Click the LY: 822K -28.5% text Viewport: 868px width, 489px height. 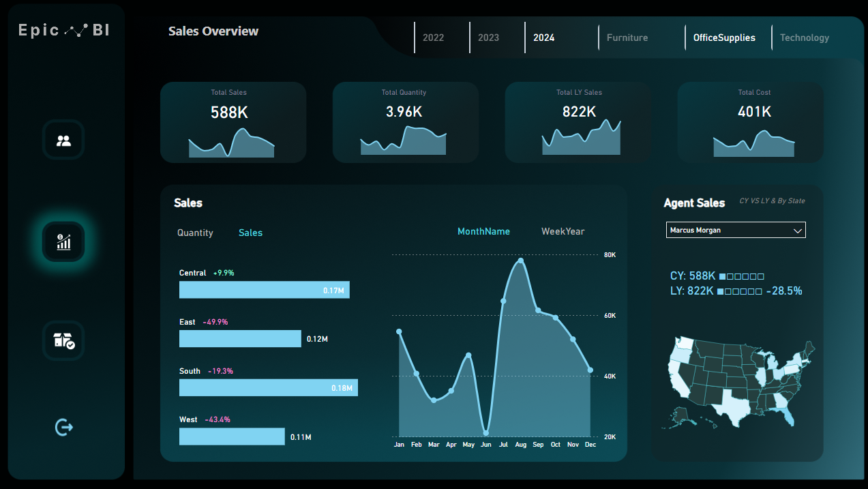736,291
